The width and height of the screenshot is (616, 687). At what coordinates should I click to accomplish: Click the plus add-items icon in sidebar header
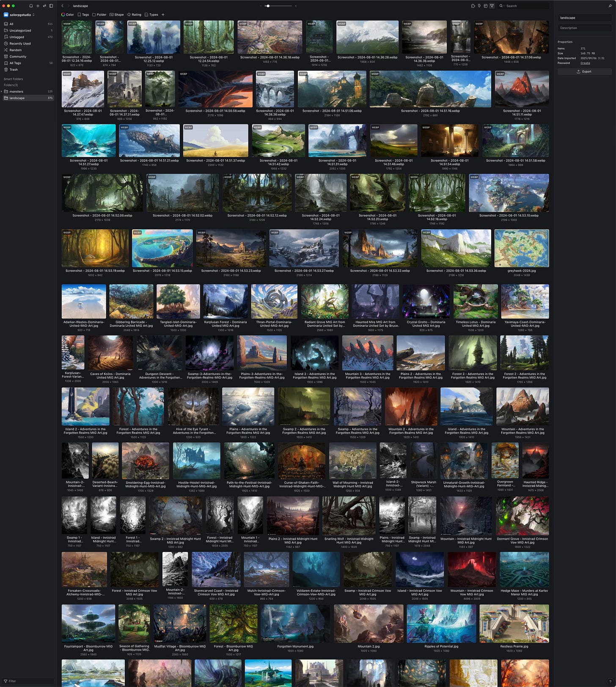pos(38,6)
